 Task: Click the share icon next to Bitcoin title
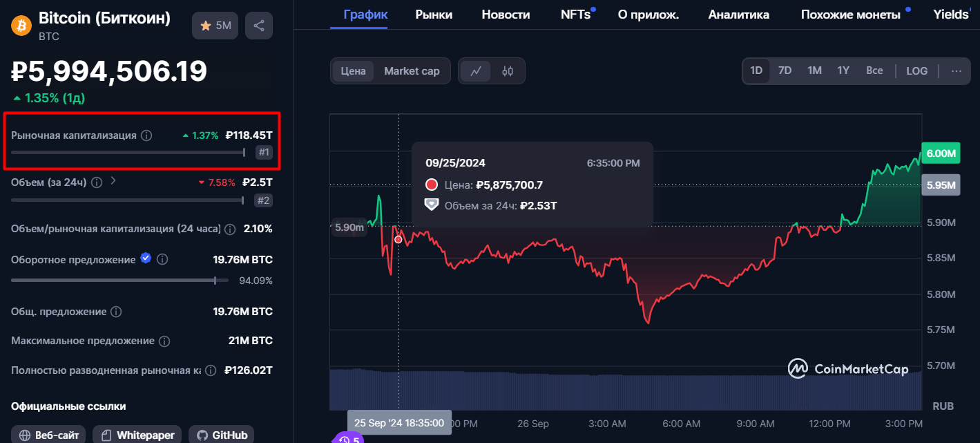pyautogui.click(x=259, y=26)
